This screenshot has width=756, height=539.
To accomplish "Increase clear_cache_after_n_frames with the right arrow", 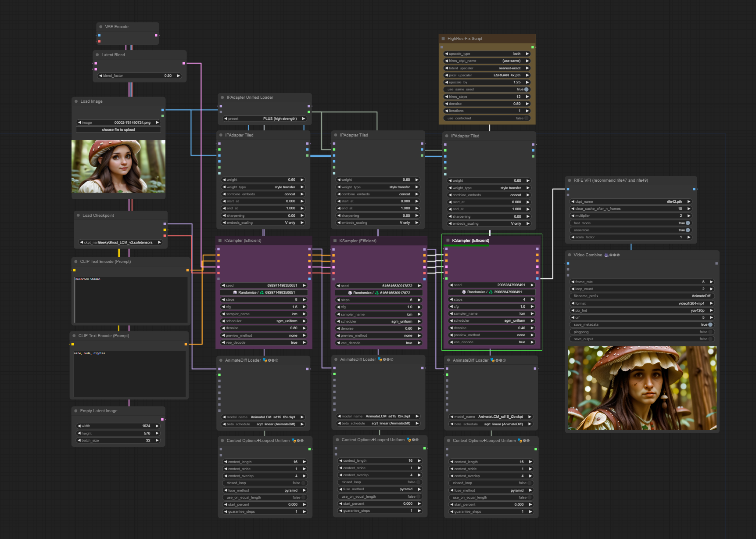I will click(x=689, y=208).
